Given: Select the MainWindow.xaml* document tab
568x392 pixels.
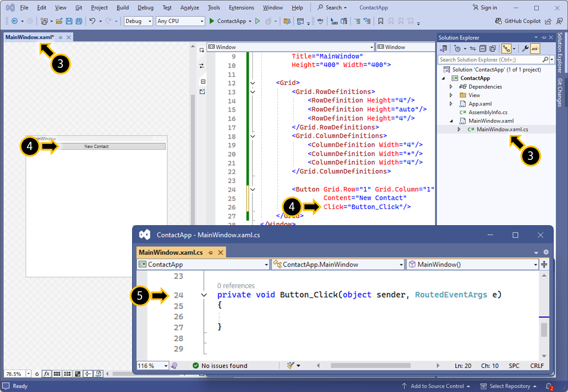Looking at the screenshot, I should (30, 37).
